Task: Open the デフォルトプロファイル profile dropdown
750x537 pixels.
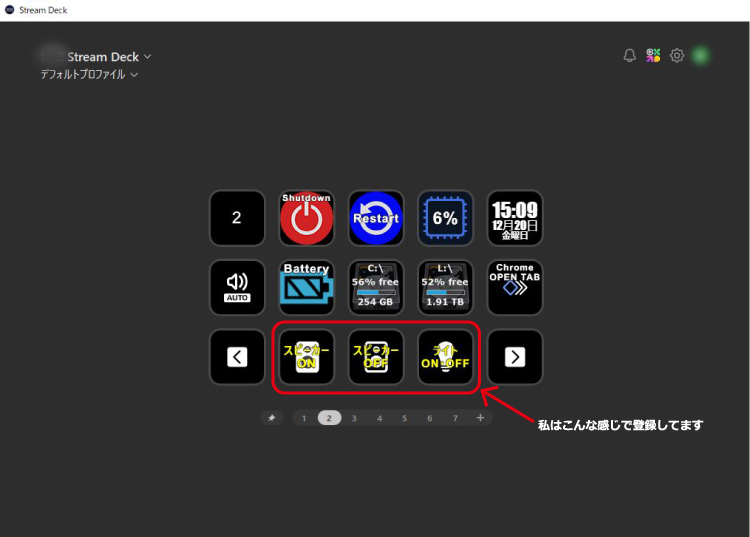Action: 134,75
